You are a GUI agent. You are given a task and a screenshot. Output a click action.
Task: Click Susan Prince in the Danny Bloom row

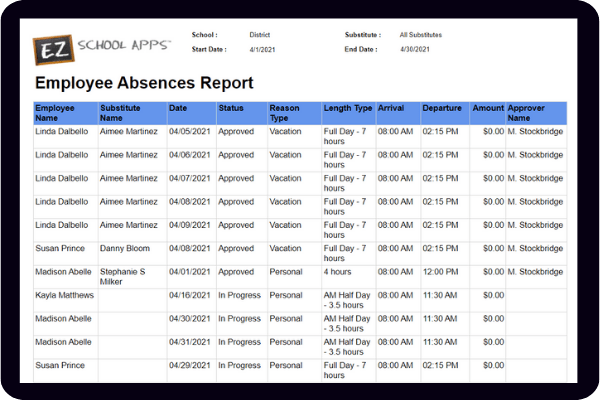60,248
